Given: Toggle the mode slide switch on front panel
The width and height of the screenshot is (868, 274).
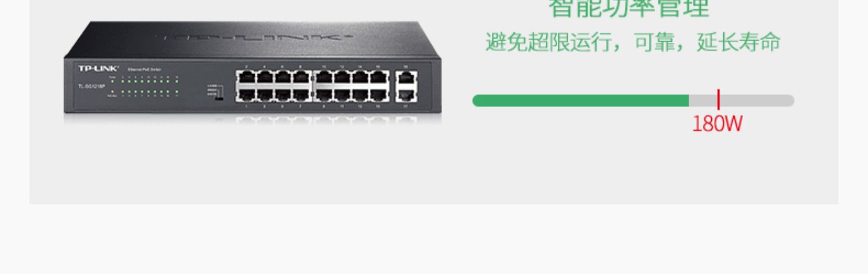Looking at the screenshot, I should pos(219,98).
